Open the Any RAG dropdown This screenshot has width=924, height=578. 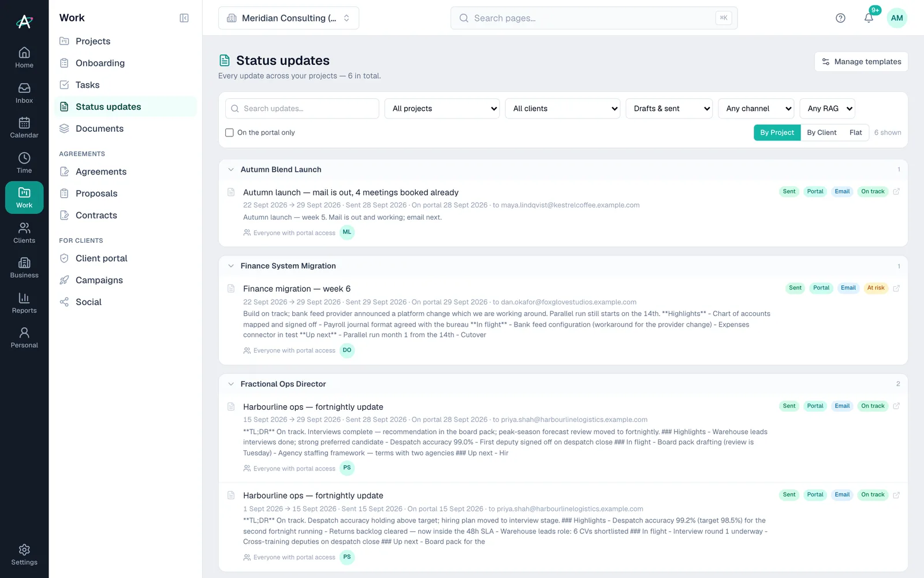[x=827, y=109]
